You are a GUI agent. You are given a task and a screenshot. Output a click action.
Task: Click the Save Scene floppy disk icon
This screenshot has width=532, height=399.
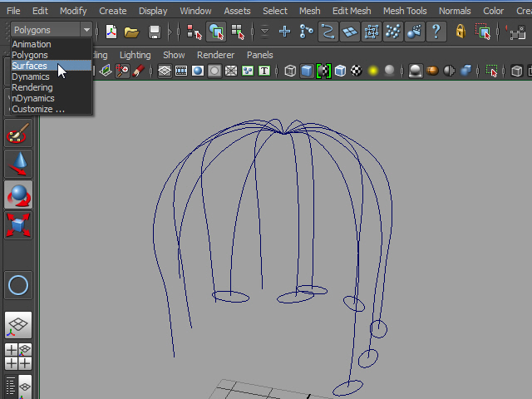pos(155,32)
